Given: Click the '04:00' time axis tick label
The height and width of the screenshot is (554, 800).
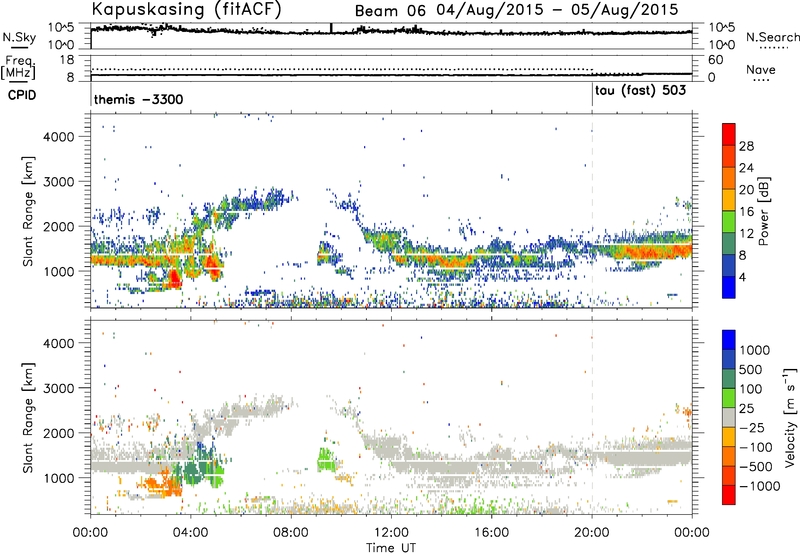Looking at the screenshot, I should [190, 533].
